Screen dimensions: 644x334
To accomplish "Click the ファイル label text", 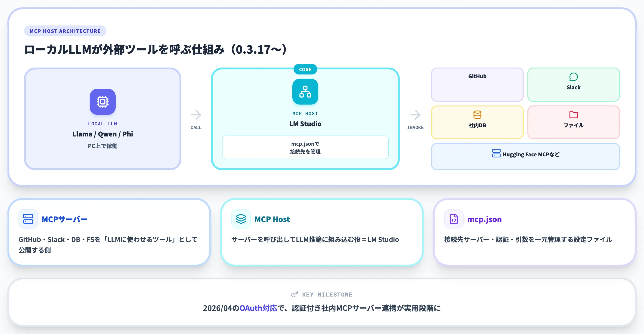I will click(573, 125).
